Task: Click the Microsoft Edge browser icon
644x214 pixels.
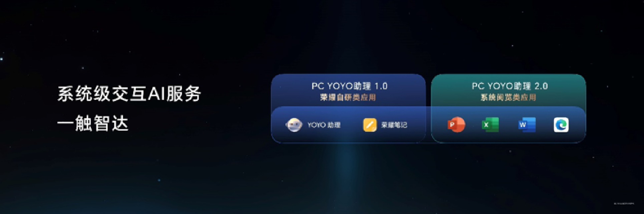Action: (561, 125)
